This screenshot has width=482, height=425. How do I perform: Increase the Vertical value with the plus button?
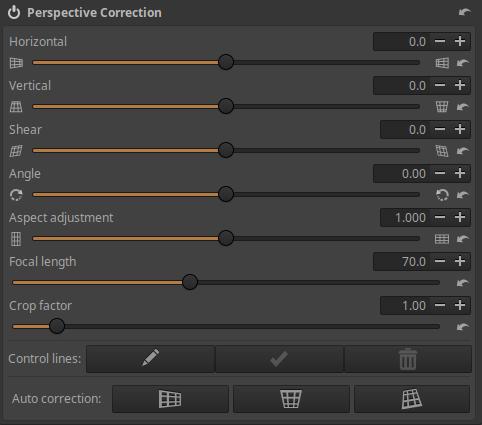pyautogui.click(x=460, y=85)
